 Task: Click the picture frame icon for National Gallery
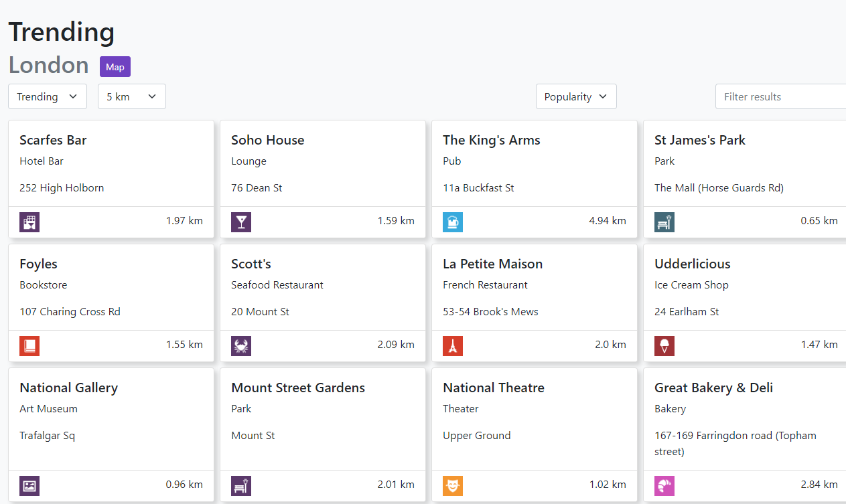[29, 486]
